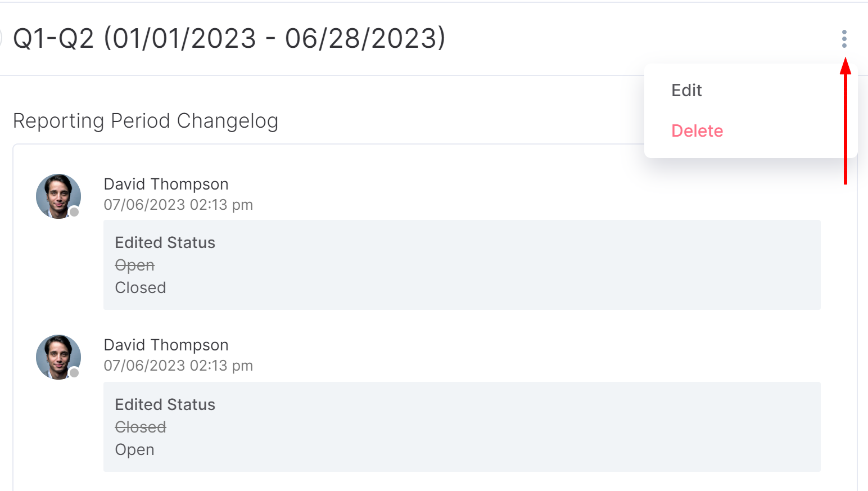Select Edit from the dropdown menu
Viewport: 868px width, 491px height.
(x=686, y=91)
